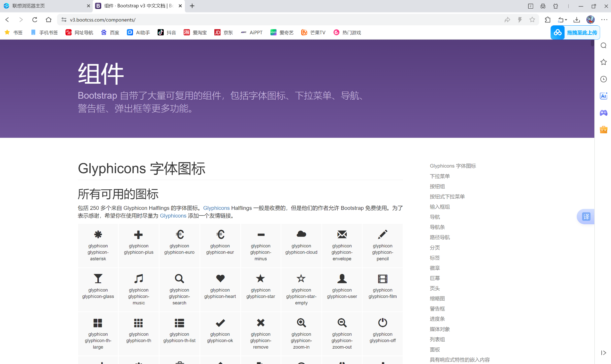Open the sidebar game controller icon
Viewport: 611px width, 364px height.
click(604, 113)
